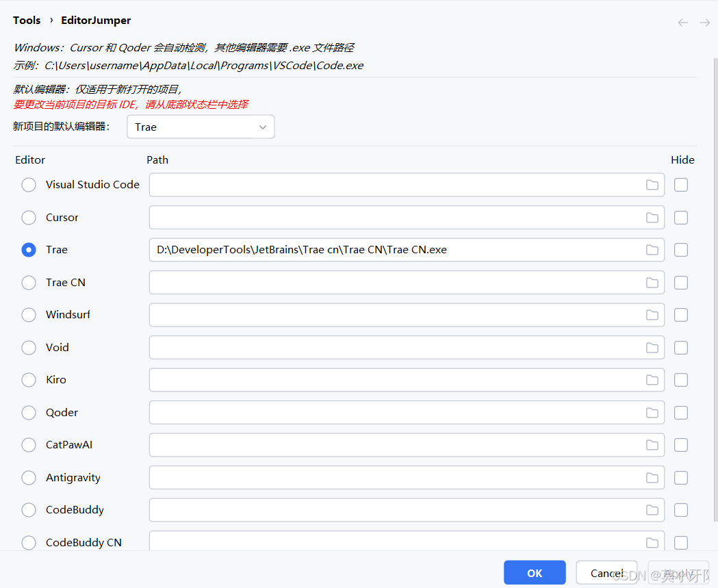The height and width of the screenshot is (588, 718).
Task: Select CodeBuddy CN radio button
Action: click(x=29, y=543)
